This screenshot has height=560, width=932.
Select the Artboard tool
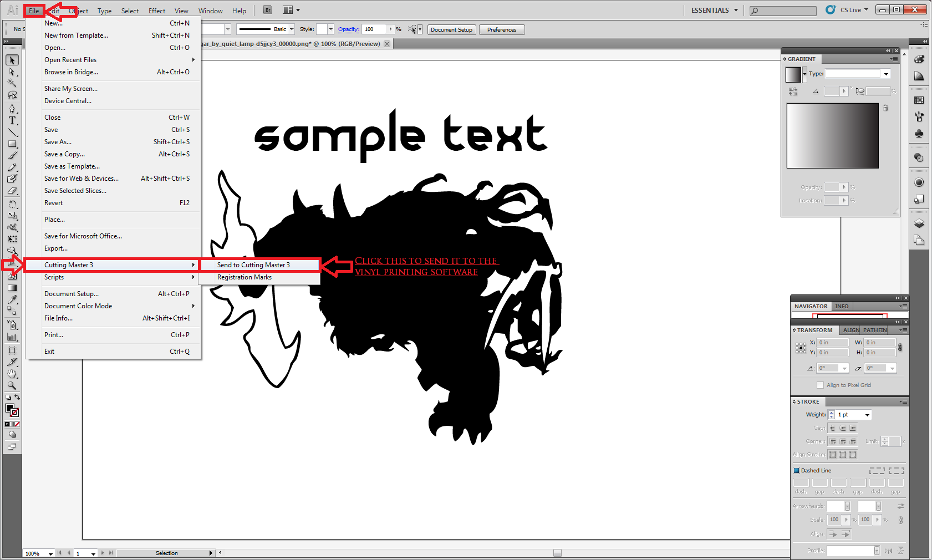point(12,350)
